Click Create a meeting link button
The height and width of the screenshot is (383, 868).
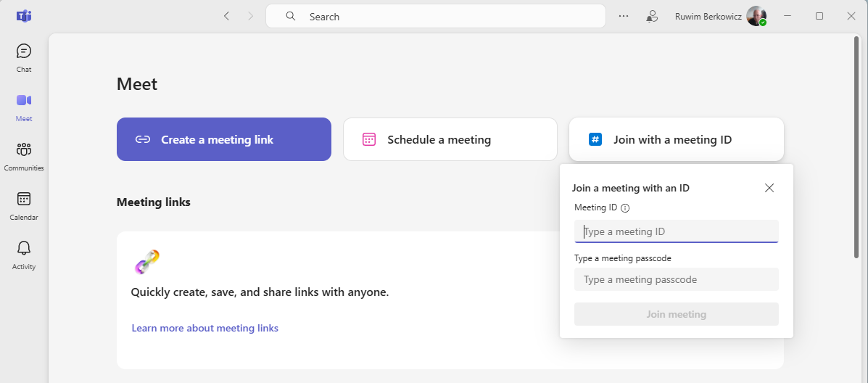tap(223, 139)
